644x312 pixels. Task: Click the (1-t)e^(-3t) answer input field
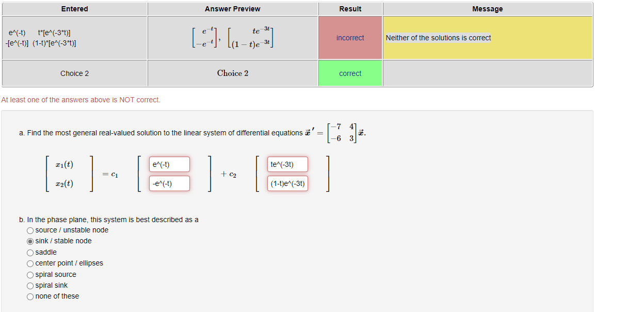click(287, 183)
